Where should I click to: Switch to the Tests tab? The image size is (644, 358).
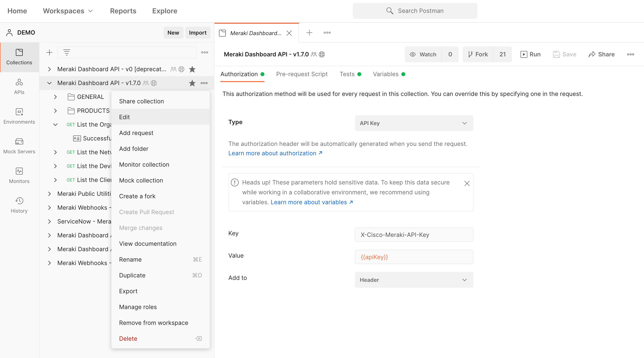[347, 74]
